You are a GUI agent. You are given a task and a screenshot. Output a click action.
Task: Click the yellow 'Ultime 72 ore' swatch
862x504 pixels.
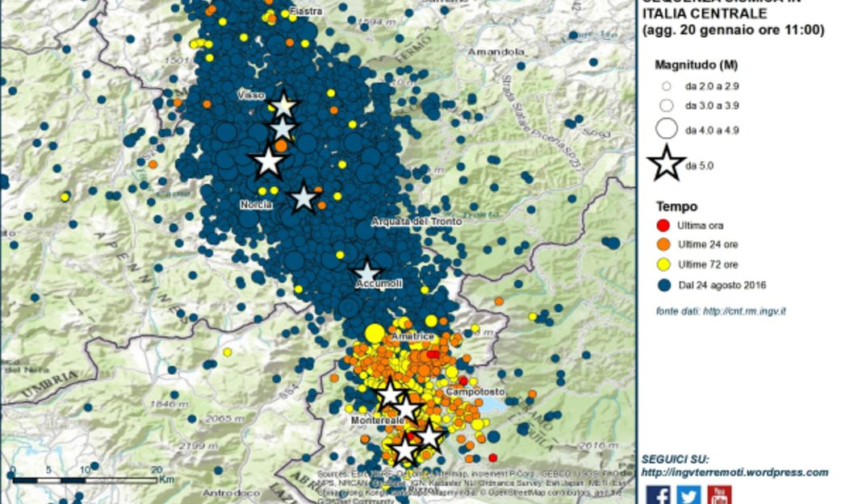(663, 264)
